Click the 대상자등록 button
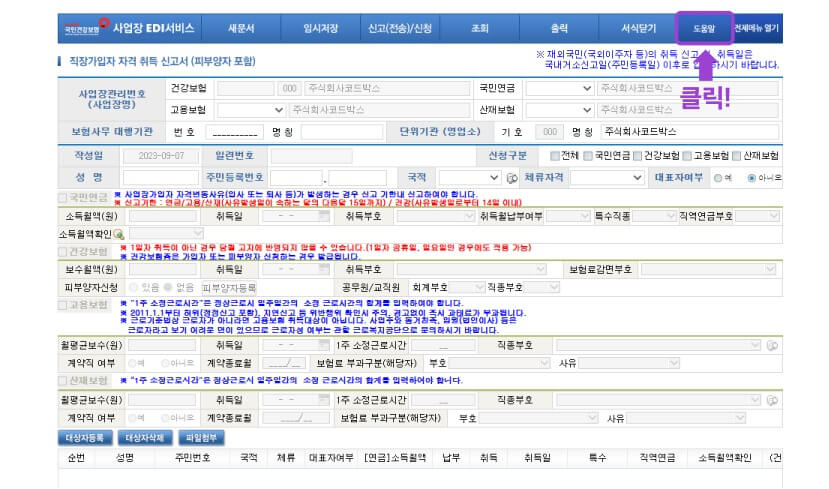This screenshot has height=489, width=829. pyautogui.click(x=86, y=437)
